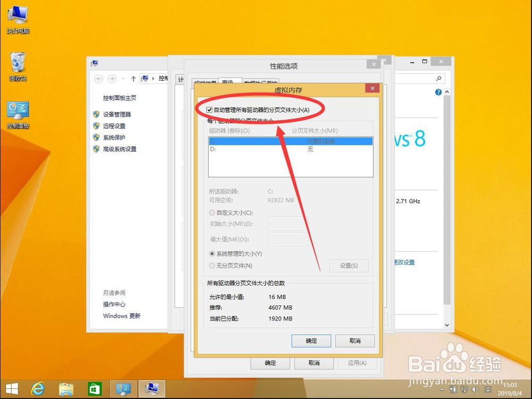Click the network status icon in system tray
Viewport: 532px width, 399px height.
pyautogui.click(x=464, y=389)
